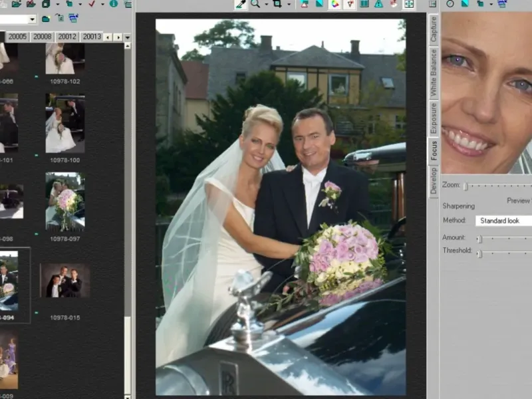Click the thumbnail scrollbar up arrow

128,45
